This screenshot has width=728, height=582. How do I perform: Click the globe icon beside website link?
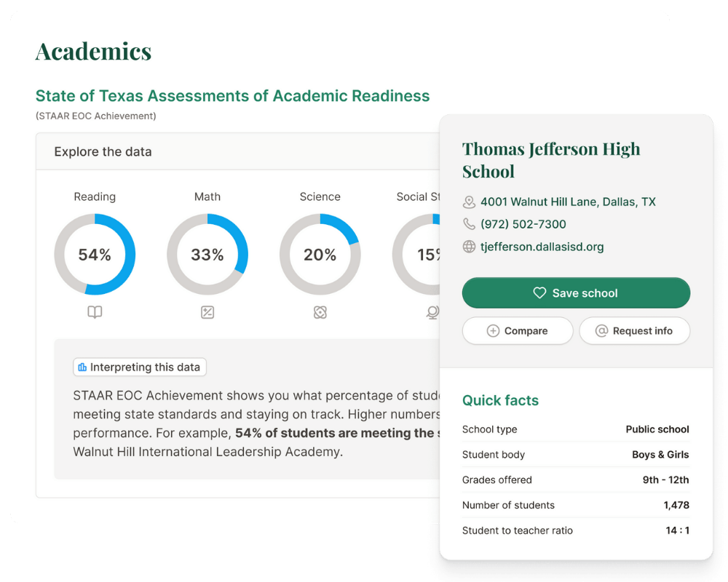470,247
